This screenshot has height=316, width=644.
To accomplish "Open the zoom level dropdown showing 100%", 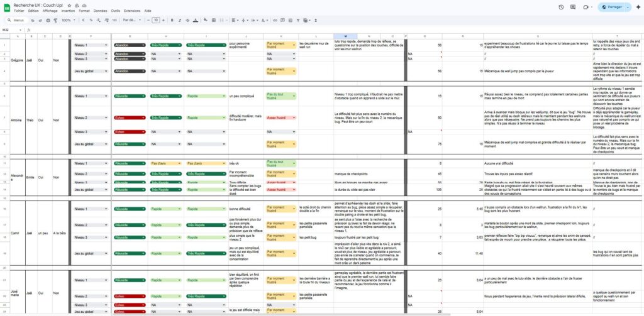I will [68, 20].
